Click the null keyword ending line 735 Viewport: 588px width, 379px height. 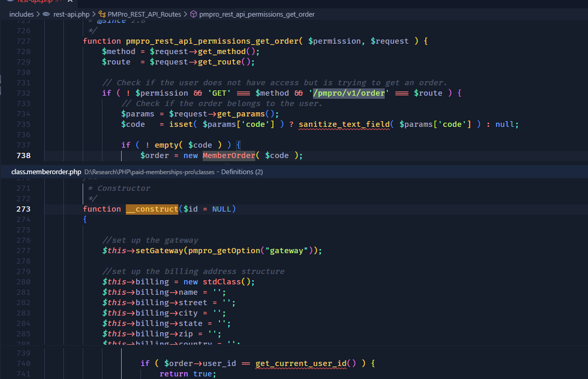pyautogui.click(x=505, y=124)
